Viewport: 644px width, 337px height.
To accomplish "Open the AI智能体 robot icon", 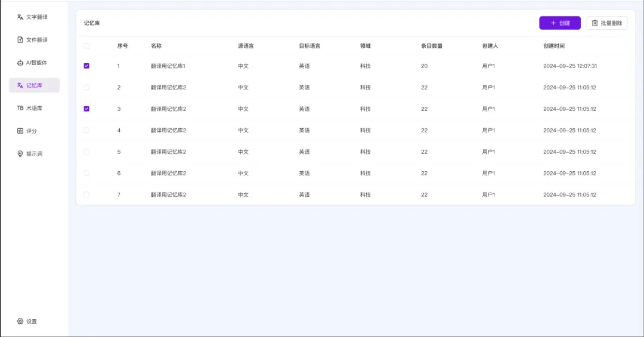I will point(20,63).
